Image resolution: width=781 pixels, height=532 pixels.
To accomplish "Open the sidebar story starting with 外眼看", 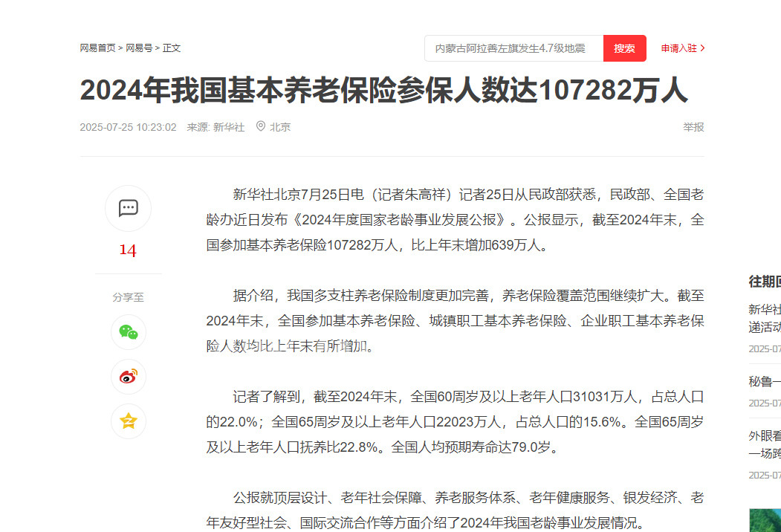I will click(x=765, y=444).
